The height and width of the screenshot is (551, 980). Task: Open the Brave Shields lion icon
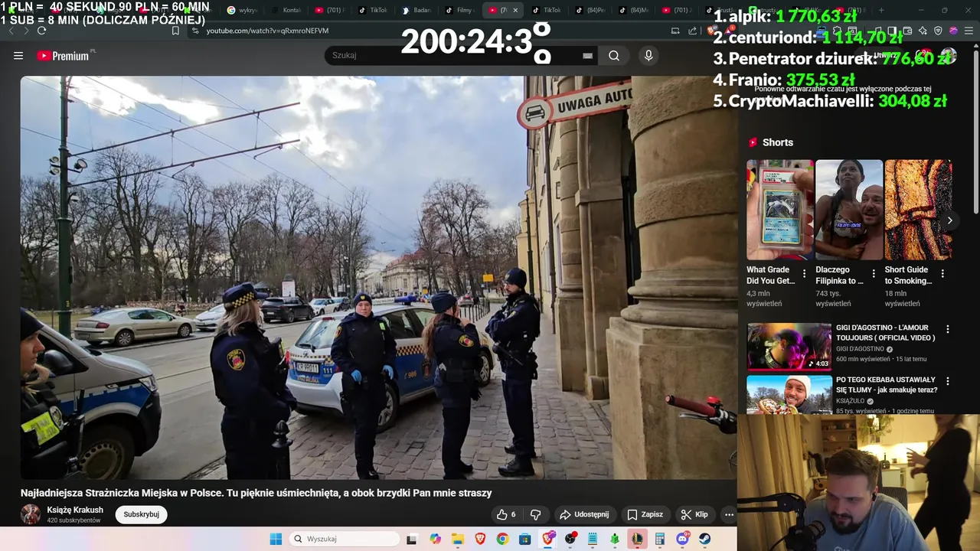tap(713, 31)
